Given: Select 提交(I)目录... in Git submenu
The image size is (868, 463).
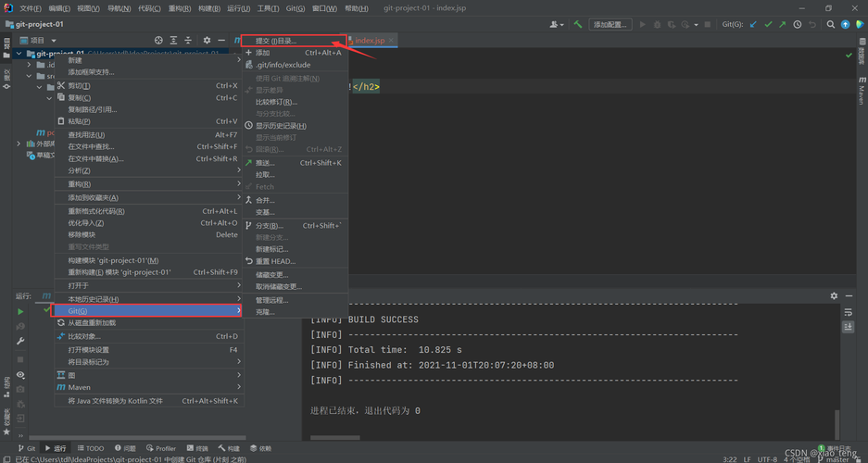Looking at the screenshot, I should click(295, 41).
